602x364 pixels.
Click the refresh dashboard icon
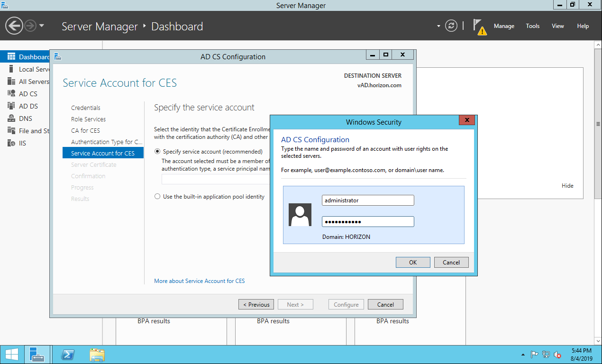(451, 26)
